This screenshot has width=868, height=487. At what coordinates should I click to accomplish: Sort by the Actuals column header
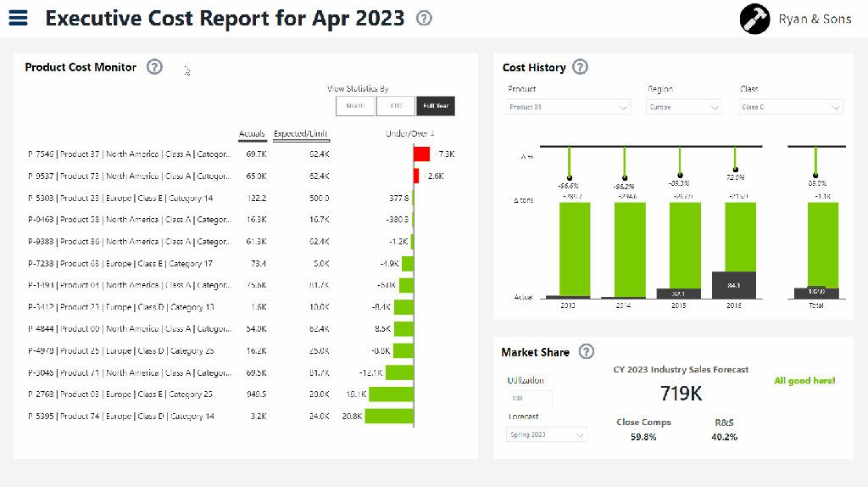pos(252,134)
